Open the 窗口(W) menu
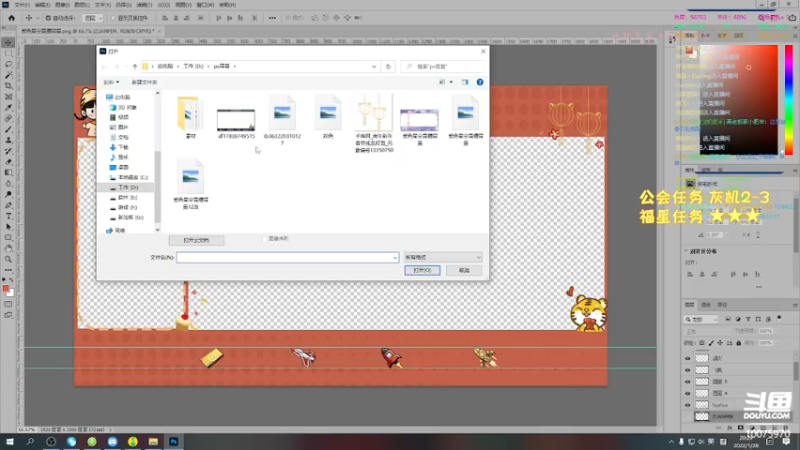 click(x=205, y=5)
